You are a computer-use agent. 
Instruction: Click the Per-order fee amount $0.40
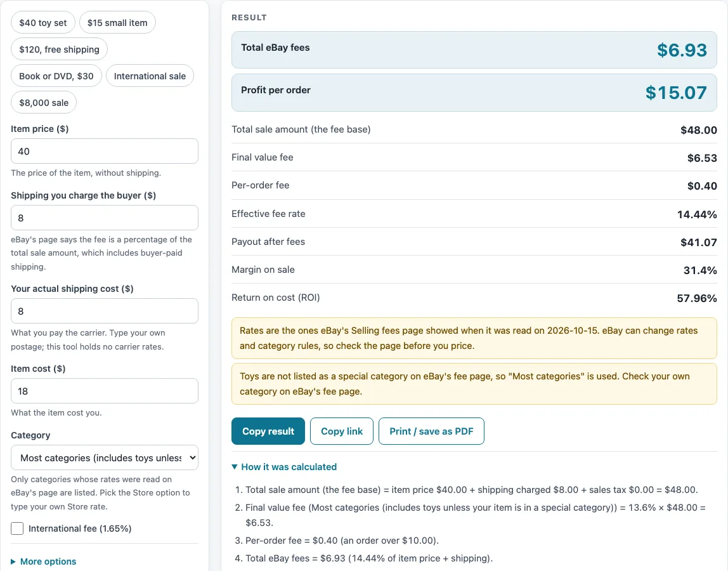point(702,186)
